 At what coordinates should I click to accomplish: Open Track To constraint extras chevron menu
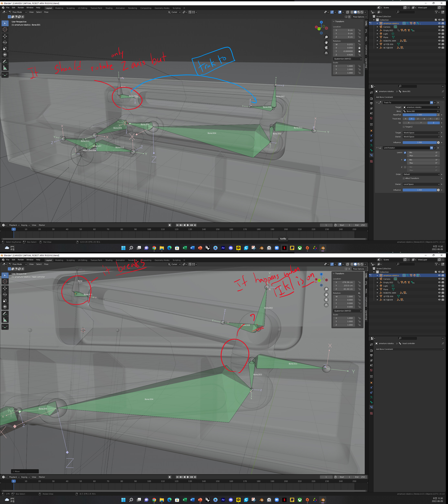click(x=435, y=103)
